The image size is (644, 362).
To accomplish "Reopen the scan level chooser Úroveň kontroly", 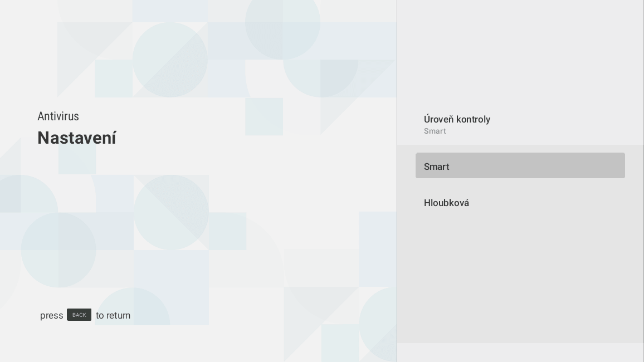I will click(457, 119).
